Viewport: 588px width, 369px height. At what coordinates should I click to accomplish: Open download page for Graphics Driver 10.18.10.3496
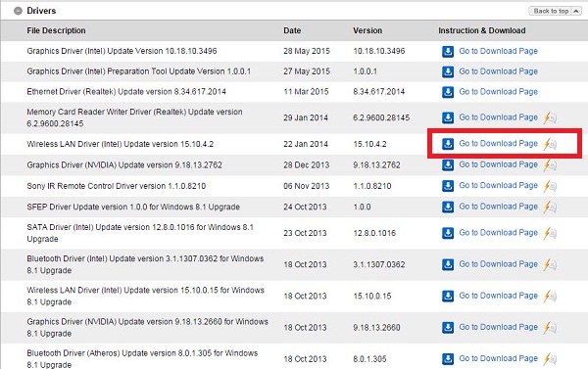[499, 51]
